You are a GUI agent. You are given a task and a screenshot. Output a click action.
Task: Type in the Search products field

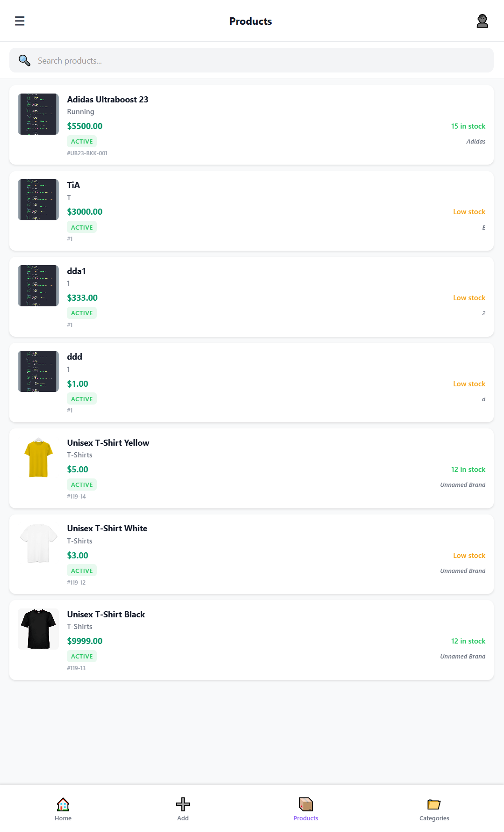(262, 61)
